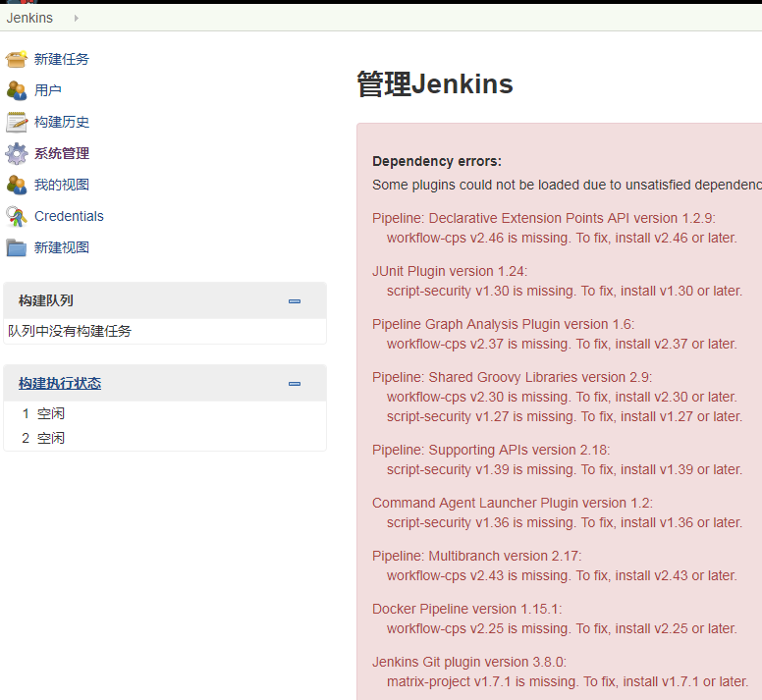Click Command Agent Launcher Plugin version 1.2

(x=513, y=504)
